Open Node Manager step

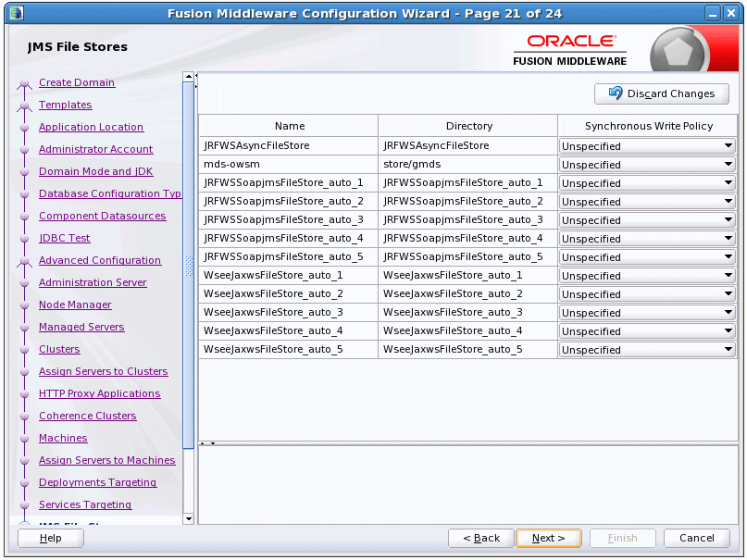[75, 305]
